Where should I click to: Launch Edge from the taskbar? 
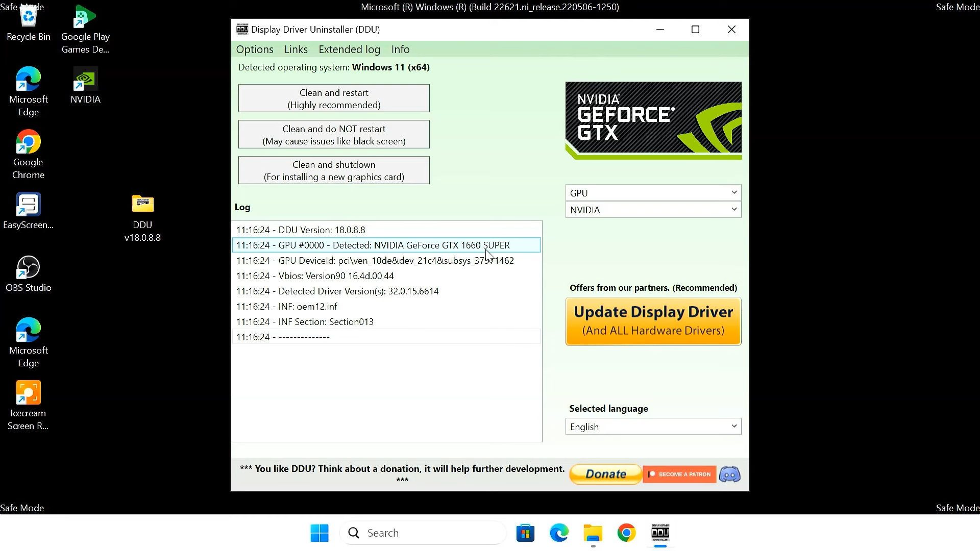559,533
